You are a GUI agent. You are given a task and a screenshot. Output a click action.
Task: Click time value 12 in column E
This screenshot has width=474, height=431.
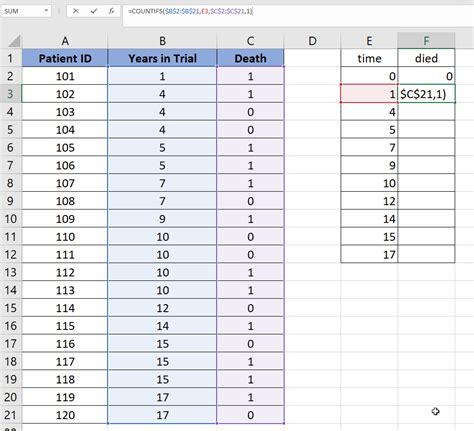pyautogui.click(x=369, y=201)
